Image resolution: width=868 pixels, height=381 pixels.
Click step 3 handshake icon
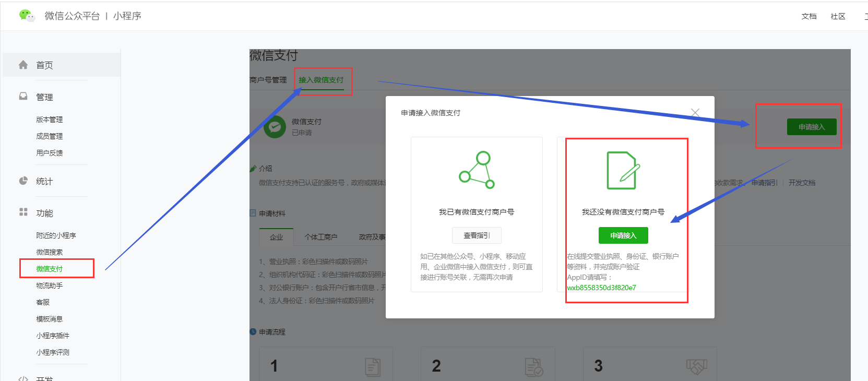click(x=696, y=366)
